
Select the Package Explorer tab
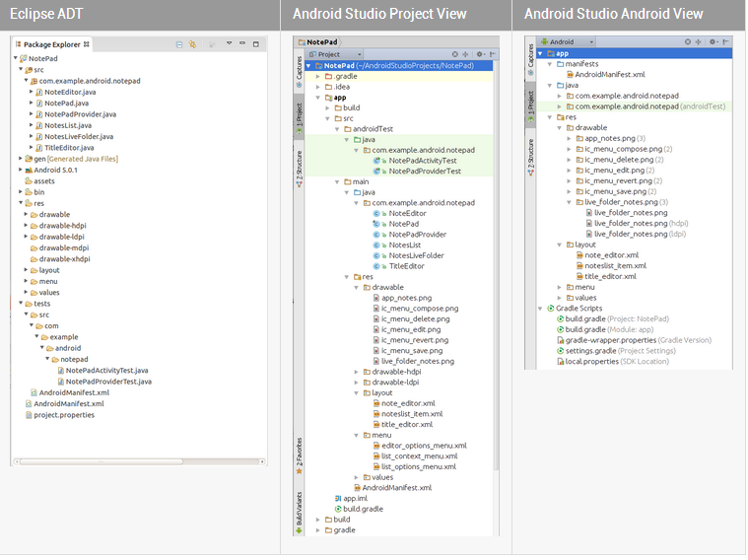tap(51, 44)
